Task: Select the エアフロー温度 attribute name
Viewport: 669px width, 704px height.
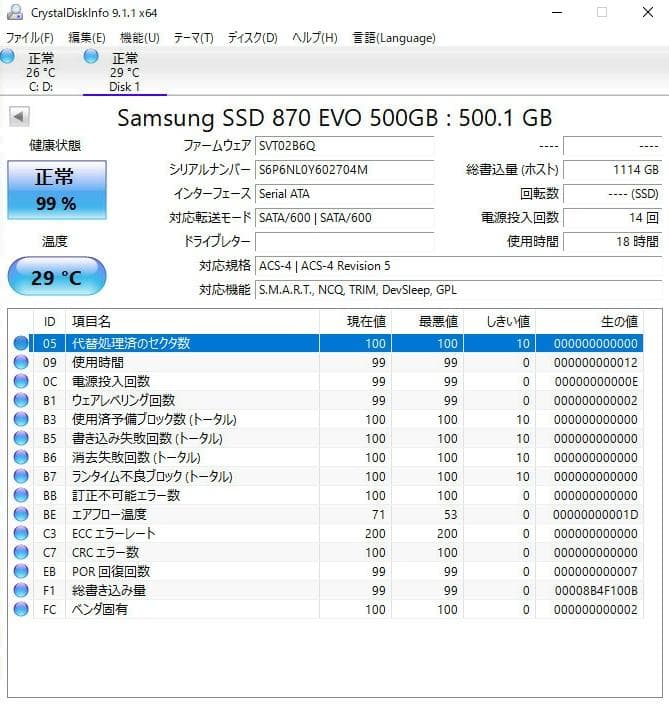Action: pos(109,514)
